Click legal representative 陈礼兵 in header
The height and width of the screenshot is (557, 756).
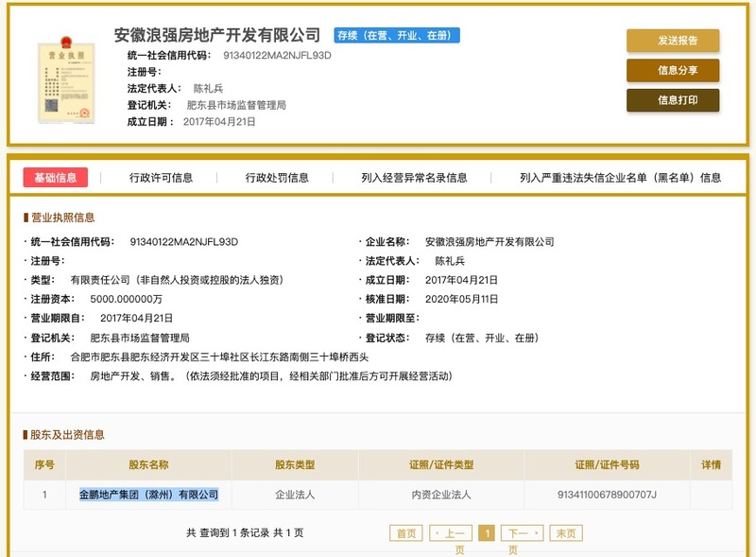click(208, 88)
